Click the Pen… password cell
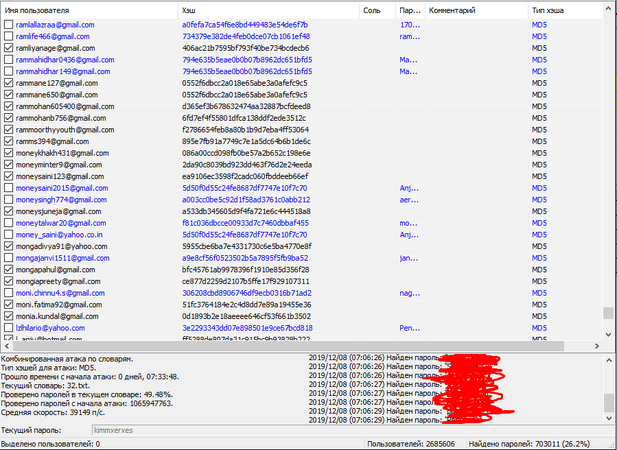This screenshot has width=617, height=450. (x=410, y=328)
